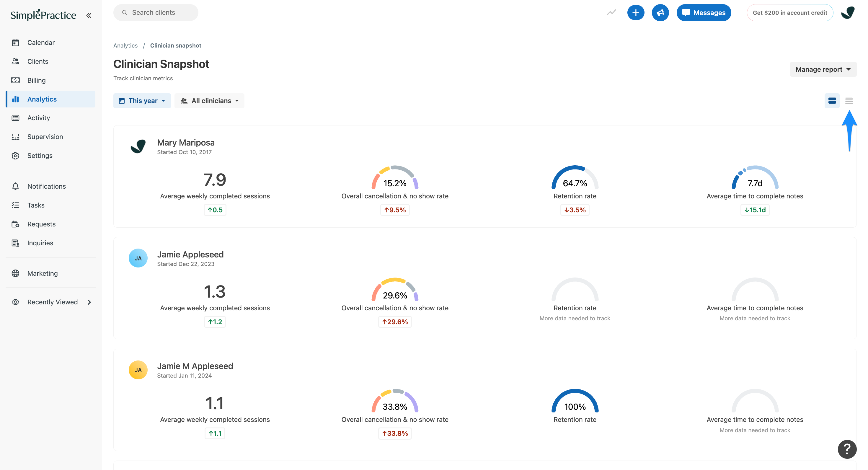Click the Notifications bell icon
The width and height of the screenshot is (868, 470).
coord(15,186)
